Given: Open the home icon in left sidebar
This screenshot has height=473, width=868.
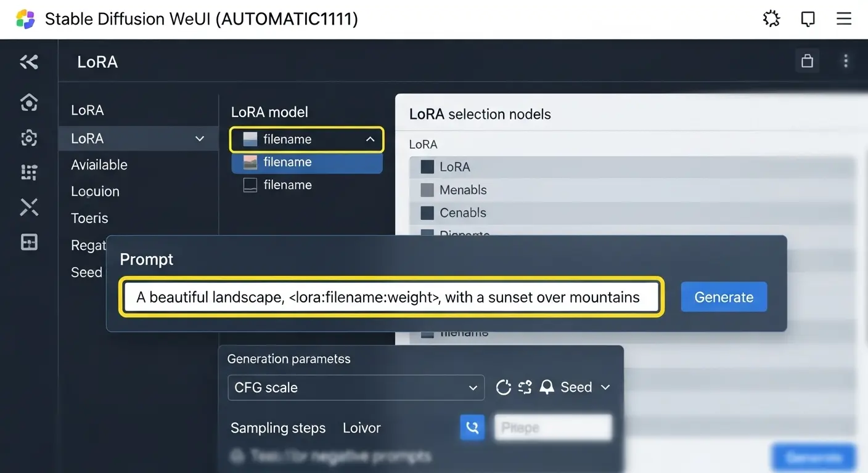Looking at the screenshot, I should click(28, 102).
